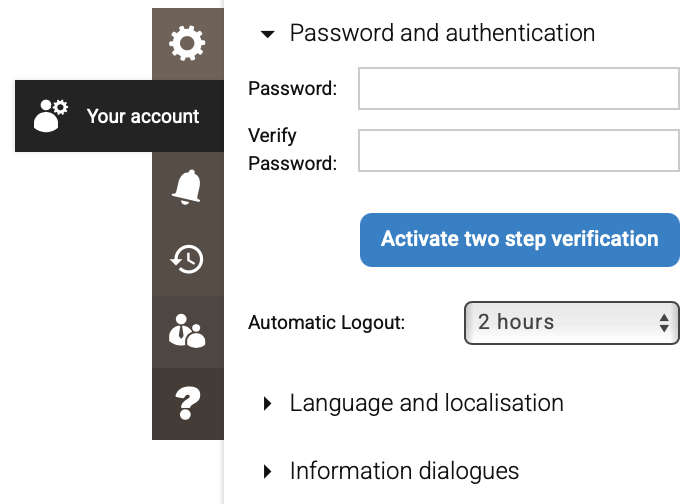This screenshot has width=700, height=504.
Task: Open the help question mark icon
Action: 187,403
